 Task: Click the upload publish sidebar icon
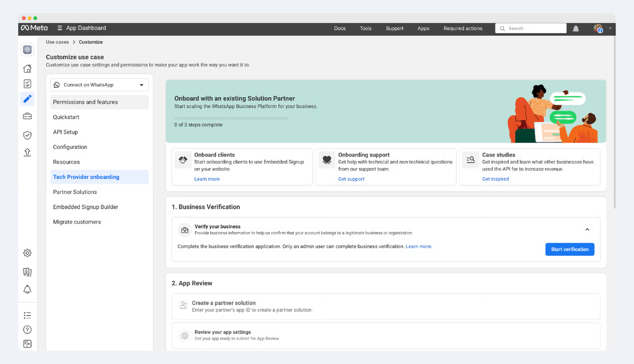28,152
